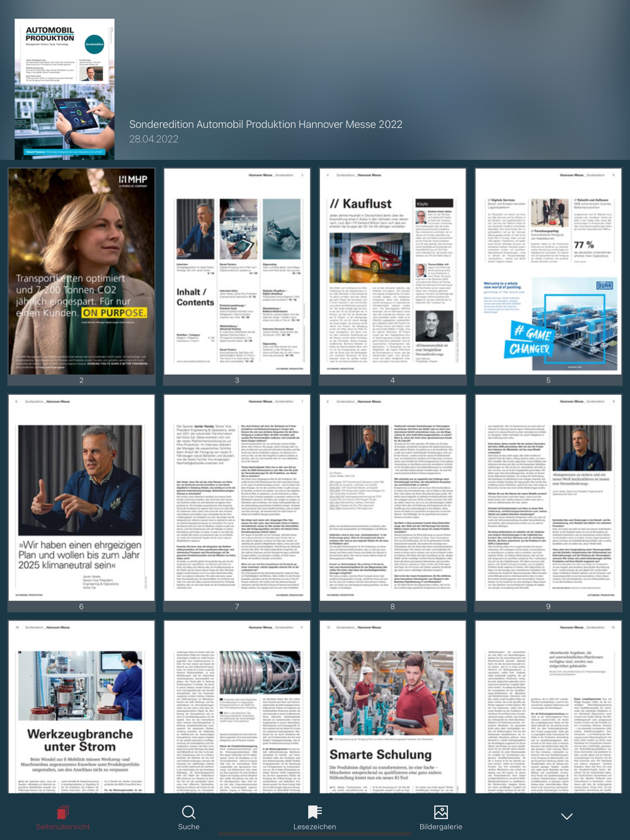Viewport: 630px width, 840px height.
Task: Click page number label 6
Action: pos(81,606)
